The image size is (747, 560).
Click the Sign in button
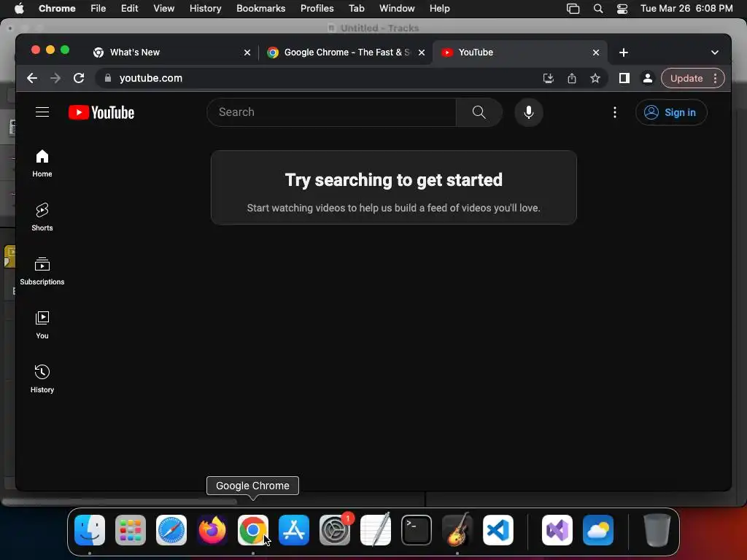pos(671,112)
